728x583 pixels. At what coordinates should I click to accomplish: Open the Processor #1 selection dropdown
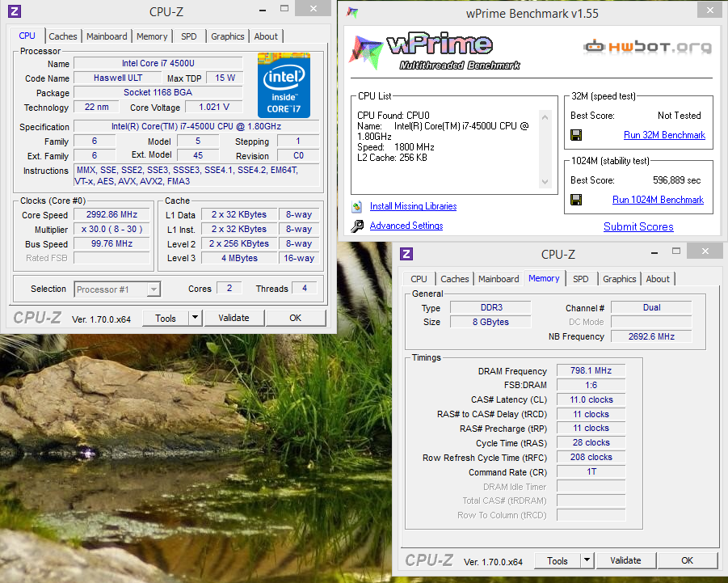pyautogui.click(x=154, y=289)
